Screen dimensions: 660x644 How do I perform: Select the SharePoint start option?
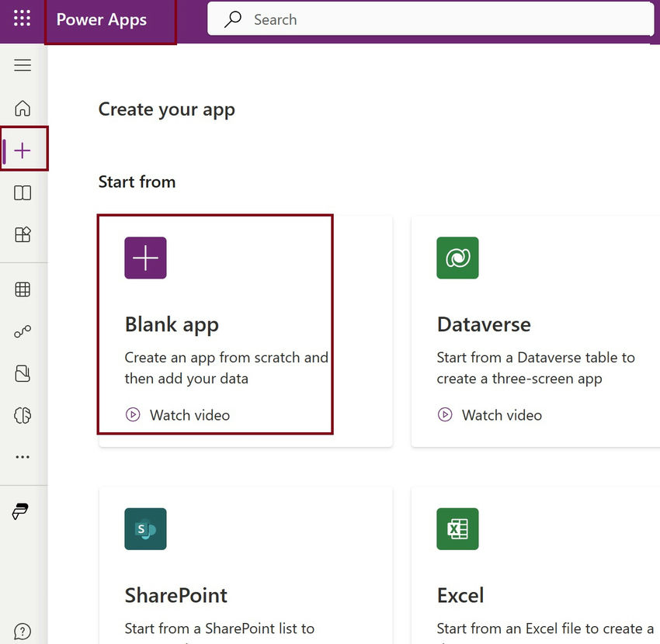tap(246, 566)
